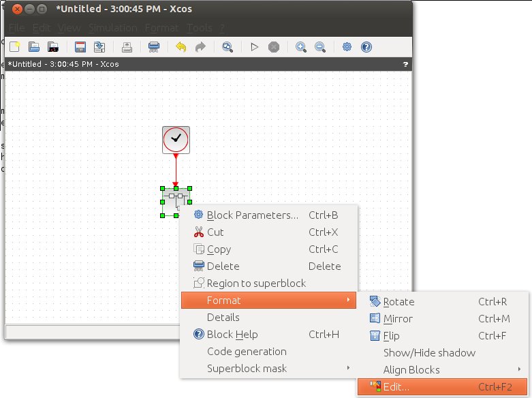Viewport: 532px width, 398px height.
Task: Select the clock block on canvas
Action: tap(176, 139)
